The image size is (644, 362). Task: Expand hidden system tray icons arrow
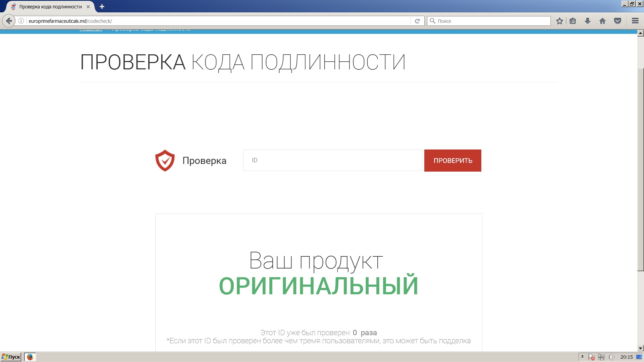[582, 357]
